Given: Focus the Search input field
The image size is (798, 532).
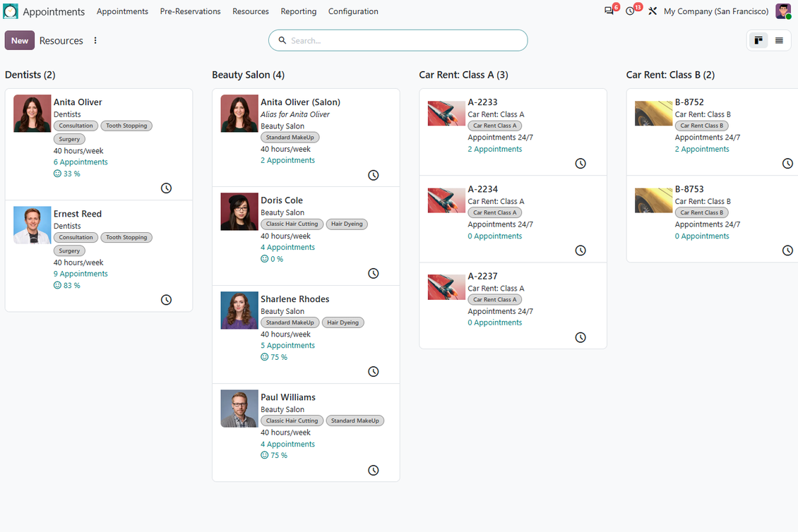Looking at the screenshot, I should click(x=398, y=40).
